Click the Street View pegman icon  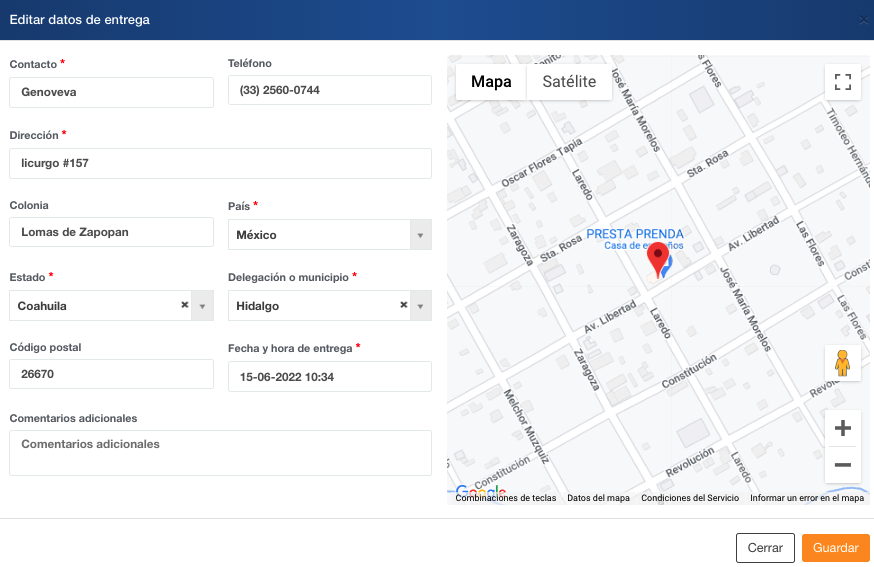pyautogui.click(x=842, y=363)
